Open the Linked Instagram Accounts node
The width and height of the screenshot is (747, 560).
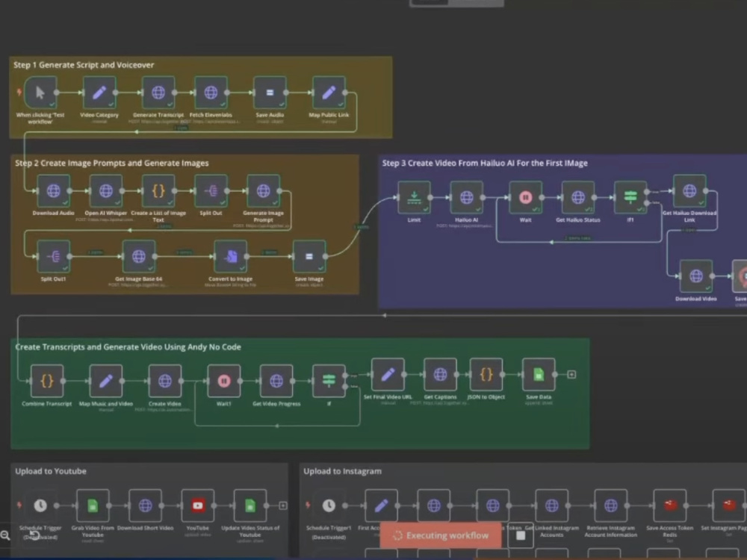pyautogui.click(x=552, y=505)
